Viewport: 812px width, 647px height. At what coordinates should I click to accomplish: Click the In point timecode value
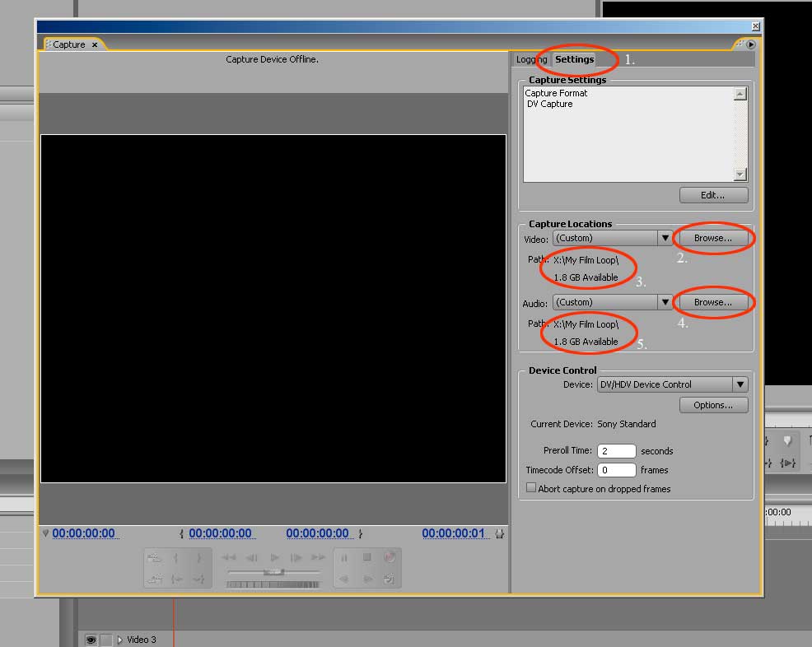[220, 533]
